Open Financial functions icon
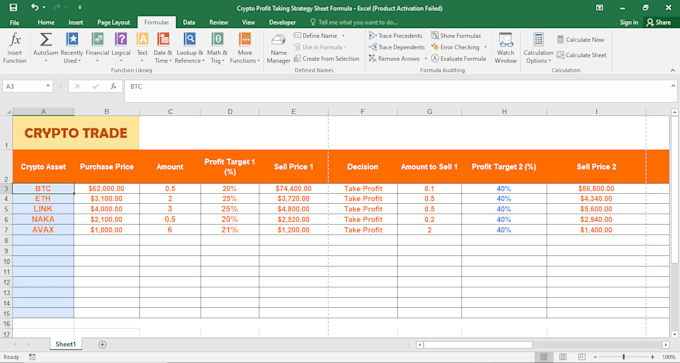 [97, 40]
